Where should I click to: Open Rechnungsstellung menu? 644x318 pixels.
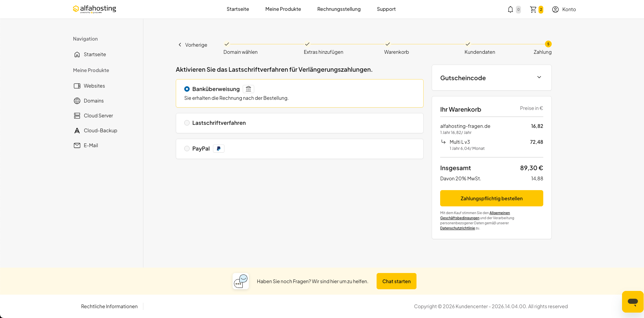339,9
